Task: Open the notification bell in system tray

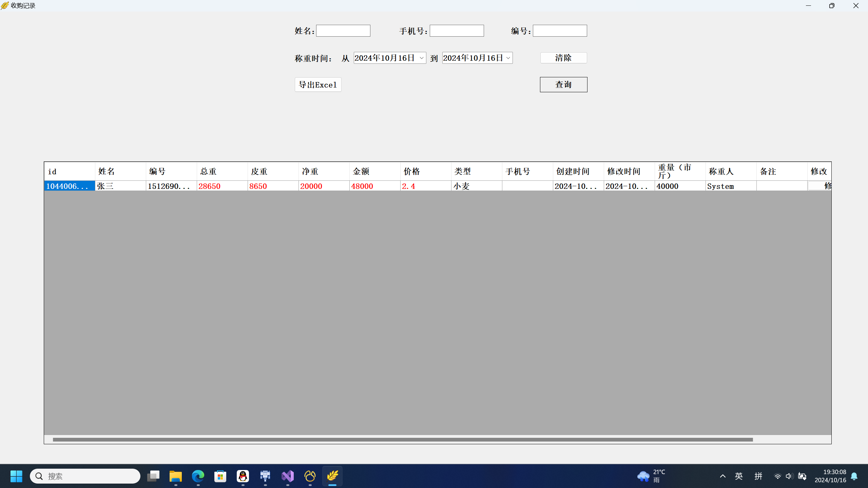Action: point(854,476)
